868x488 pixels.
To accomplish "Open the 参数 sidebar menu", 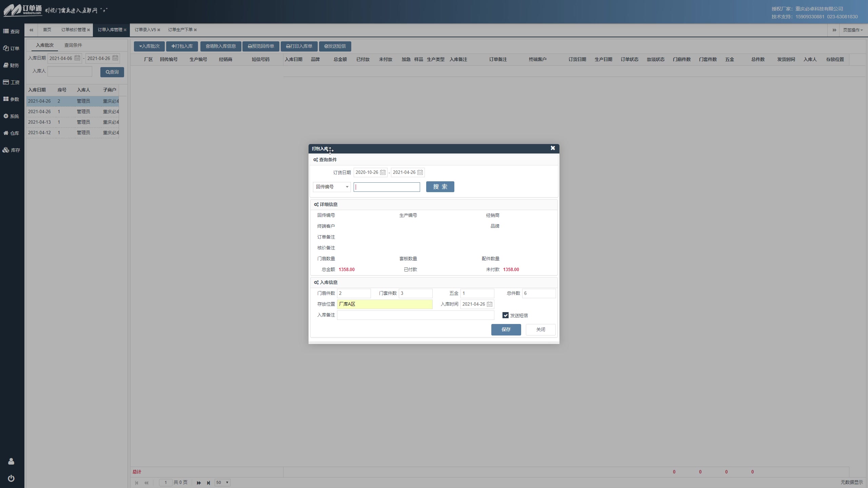I will tap(12, 99).
